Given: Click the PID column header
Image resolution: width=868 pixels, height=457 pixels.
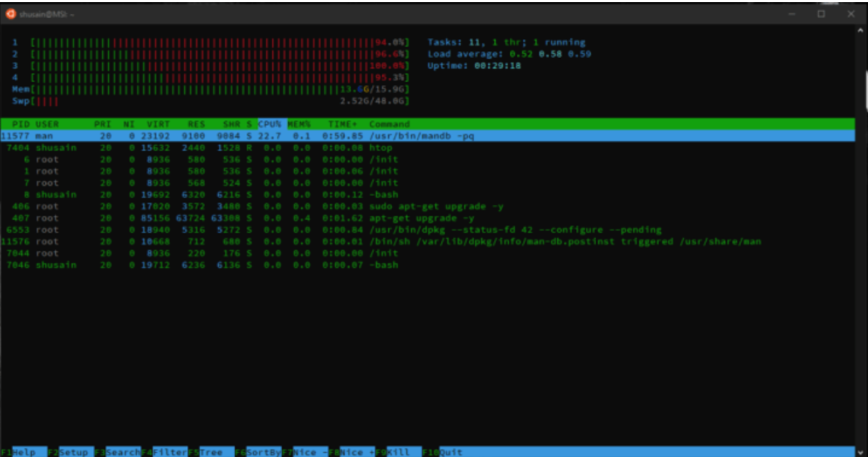Looking at the screenshot, I should click(x=21, y=124).
